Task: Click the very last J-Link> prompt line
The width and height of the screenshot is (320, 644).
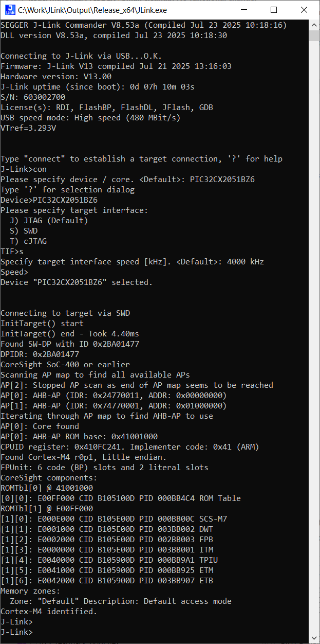Action: click(x=16, y=632)
